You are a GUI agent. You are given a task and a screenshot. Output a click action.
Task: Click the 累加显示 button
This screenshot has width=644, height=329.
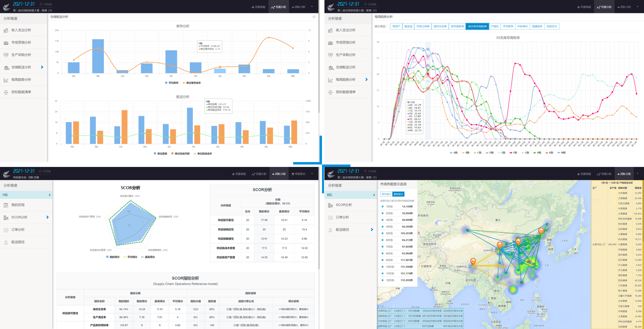click(398, 194)
